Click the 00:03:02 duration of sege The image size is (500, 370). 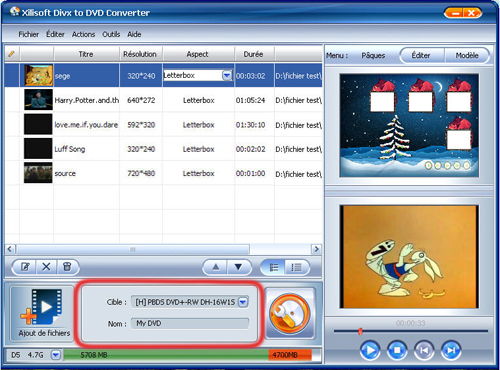click(x=250, y=76)
